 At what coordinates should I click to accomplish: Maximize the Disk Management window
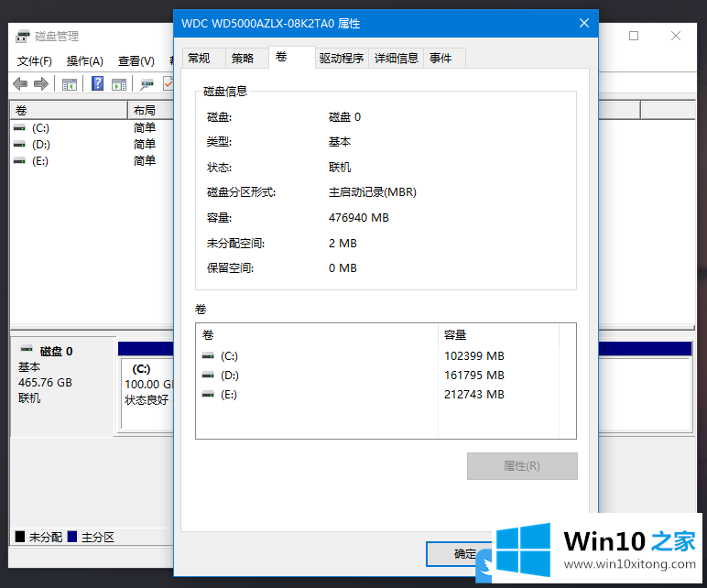pos(634,36)
